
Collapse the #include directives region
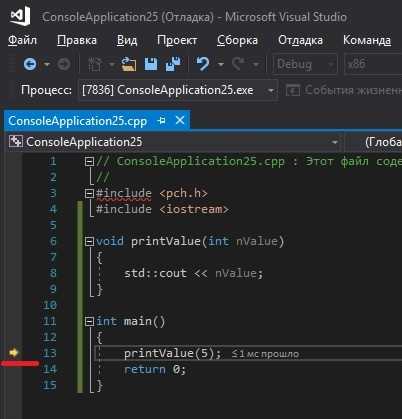coord(89,193)
